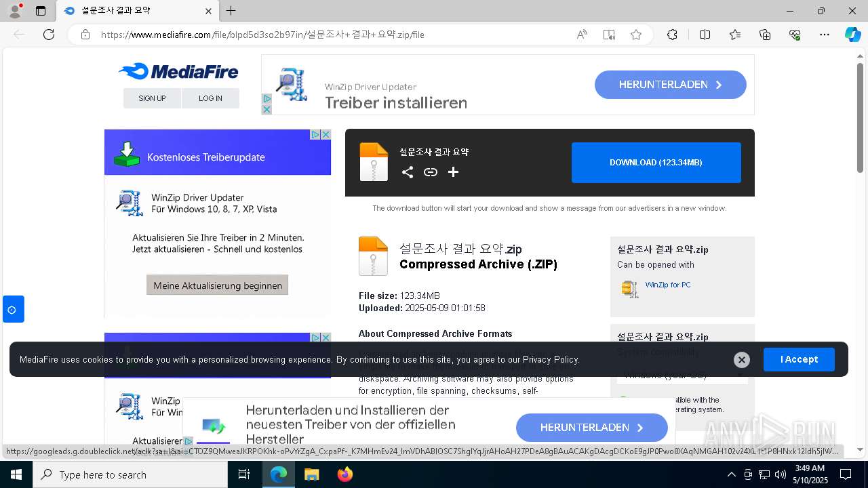Open network status tray icon

click(764, 474)
